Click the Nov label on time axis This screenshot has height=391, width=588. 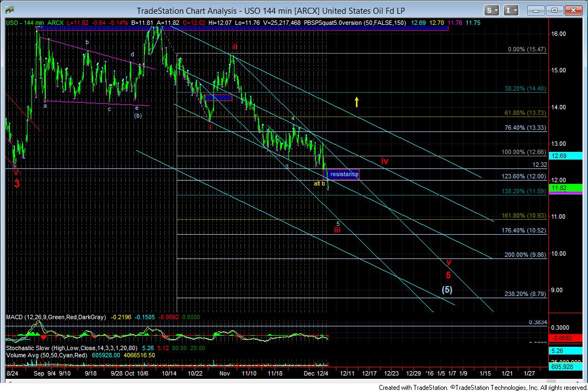click(224, 373)
